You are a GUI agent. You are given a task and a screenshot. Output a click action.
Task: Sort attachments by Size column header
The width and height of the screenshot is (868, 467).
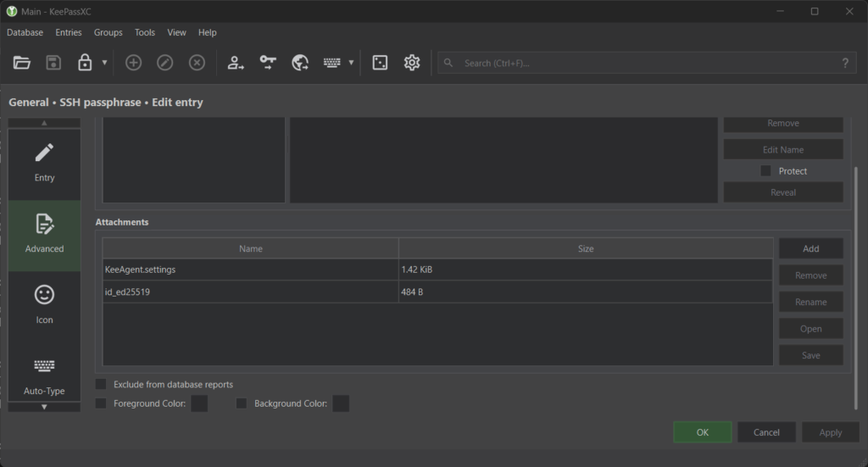point(586,248)
